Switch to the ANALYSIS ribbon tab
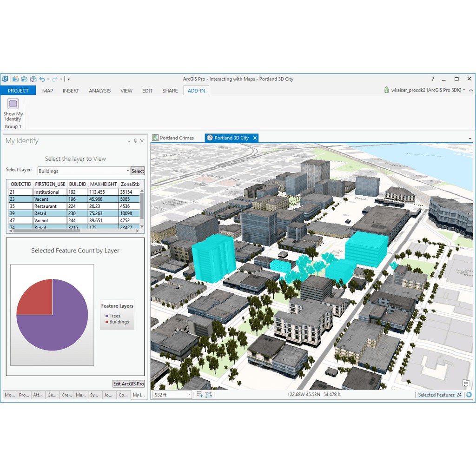The height and width of the screenshot is (476, 476). (99, 91)
